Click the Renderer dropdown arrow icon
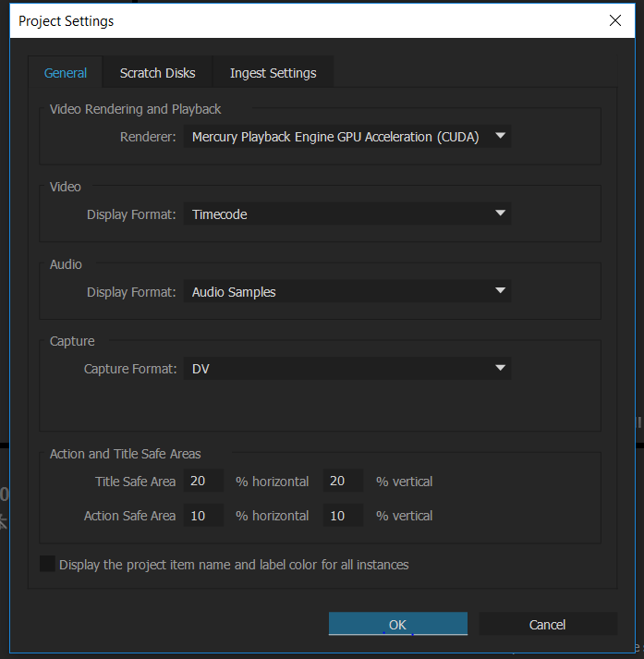The image size is (644, 659). [500, 137]
